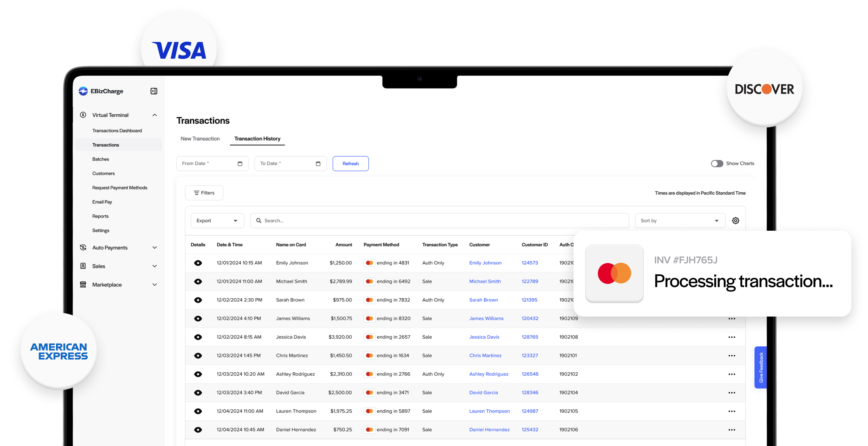Open more options for David Garcia row
Image resolution: width=868 pixels, height=446 pixels.
click(x=732, y=393)
